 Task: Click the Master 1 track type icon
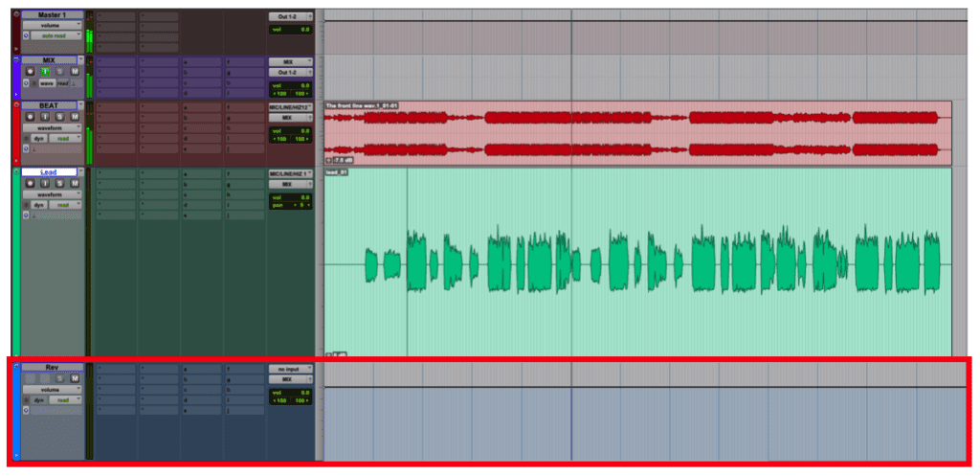pyautogui.click(x=17, y=13)
